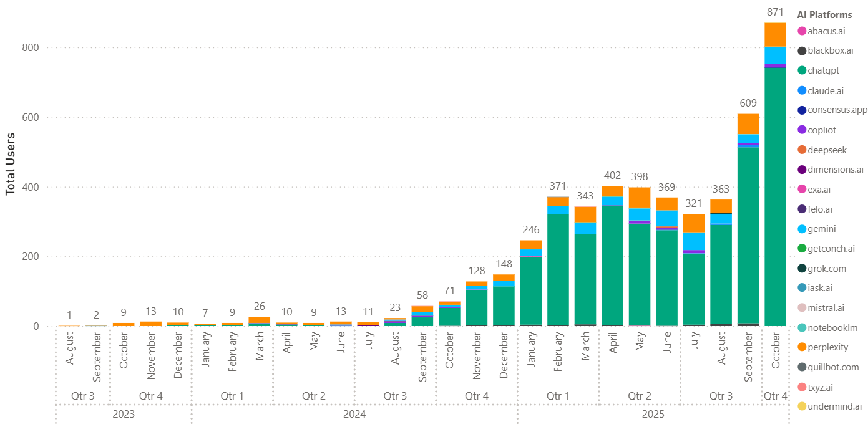This screenshot has width=868, height=432.
Task: Click the 402 data label
Action: point(612,176)
